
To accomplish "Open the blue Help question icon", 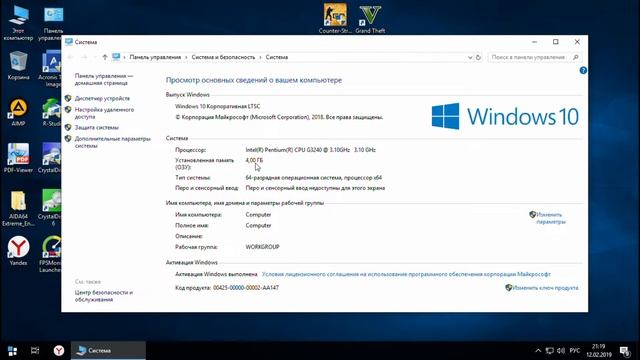I will coord(583,71).
